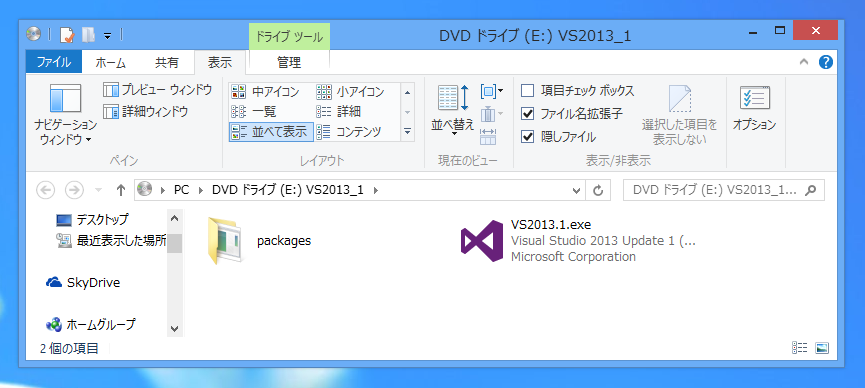Open the Customize Quick Access Toolbar dropdown
The height and width of the screenshot is (388, 865).
click(108, 36)
